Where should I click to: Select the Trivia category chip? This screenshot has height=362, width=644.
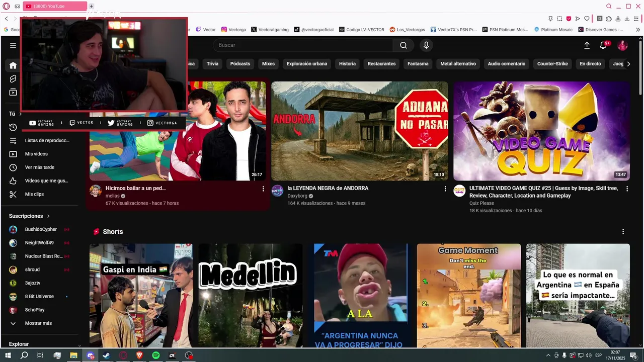[x=212, y=64]
